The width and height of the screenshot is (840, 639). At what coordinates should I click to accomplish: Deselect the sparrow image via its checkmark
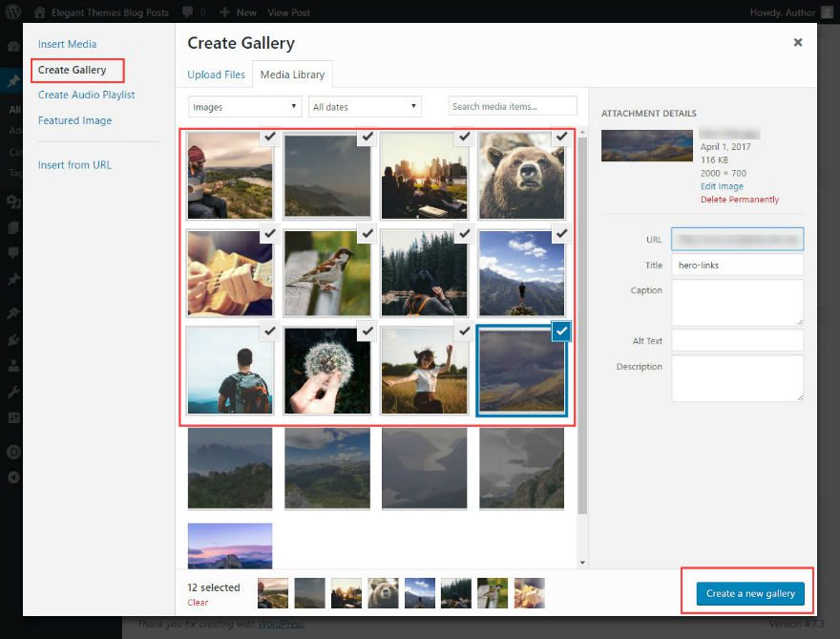pos(367,234)
